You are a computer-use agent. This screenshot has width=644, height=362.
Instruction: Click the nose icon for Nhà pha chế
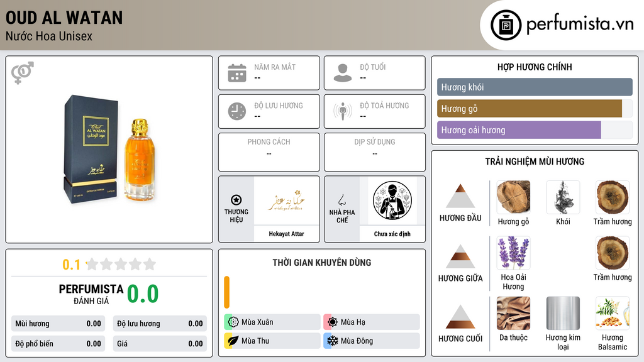coord(341,200)
